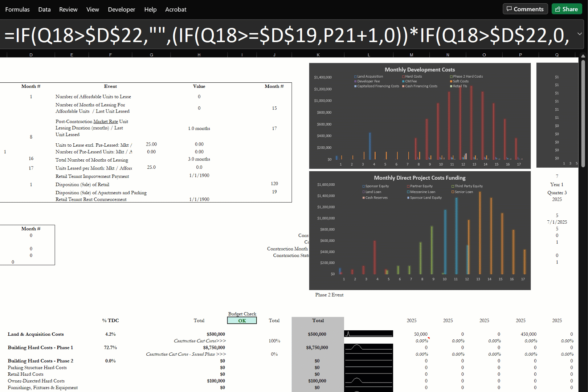Viewport: 588px width, 392px height.
Task: Switch to the Developer tab
Action: pos(121,9)
